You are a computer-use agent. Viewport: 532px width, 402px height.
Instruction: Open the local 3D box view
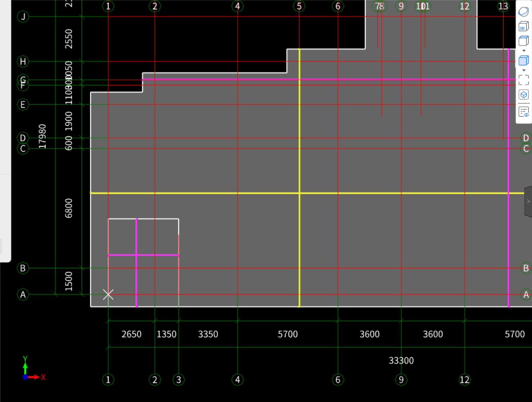click(x=524, y=95)
